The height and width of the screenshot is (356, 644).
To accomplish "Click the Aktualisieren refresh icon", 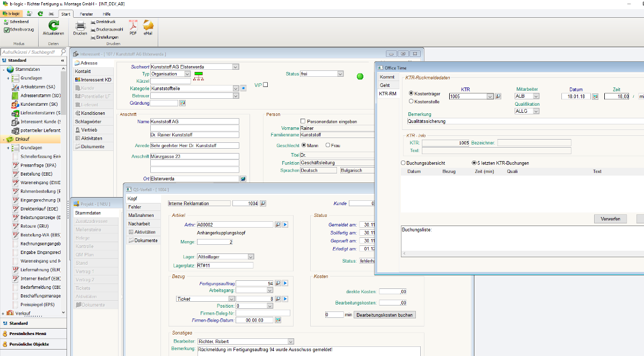I will (x=53, y=25).
